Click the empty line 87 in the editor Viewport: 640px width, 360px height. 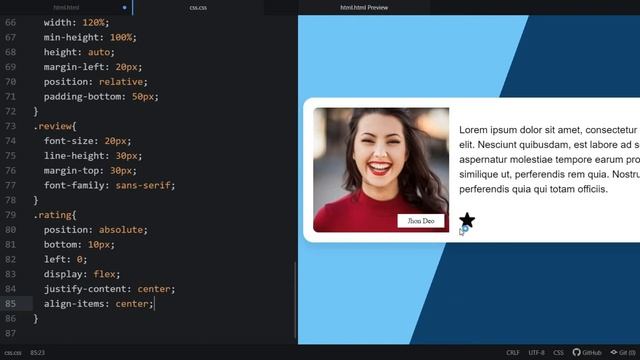[x=163, y=333]
